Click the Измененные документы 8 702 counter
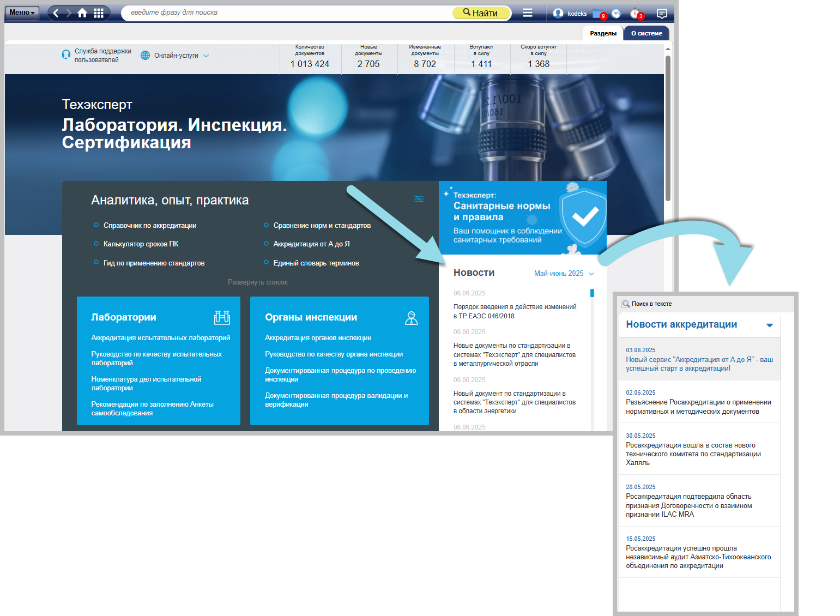The height and width of the screenshot is (616, 840). 425,57
